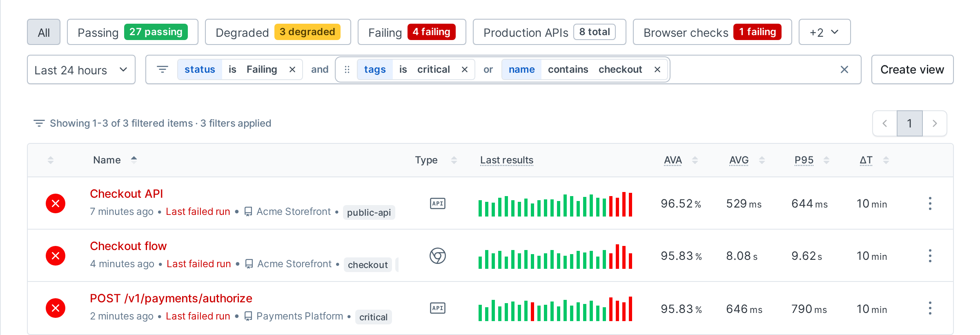Image resolution: width=980 pixels, height=335 pixels.
Task: Click the Acme Storefront group in Checkout API row
Action: pyautogui.click(x=287, y=212)
